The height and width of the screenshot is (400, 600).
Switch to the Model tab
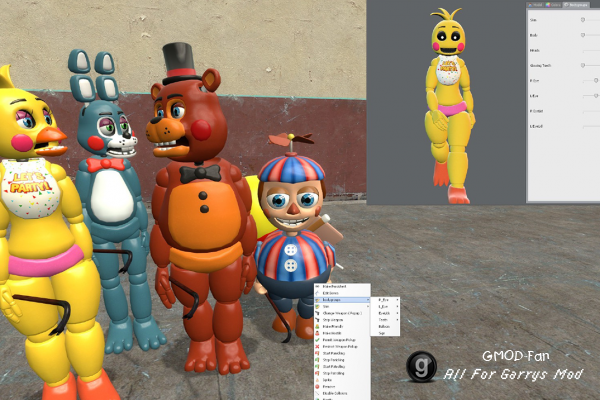pos(535,5)
